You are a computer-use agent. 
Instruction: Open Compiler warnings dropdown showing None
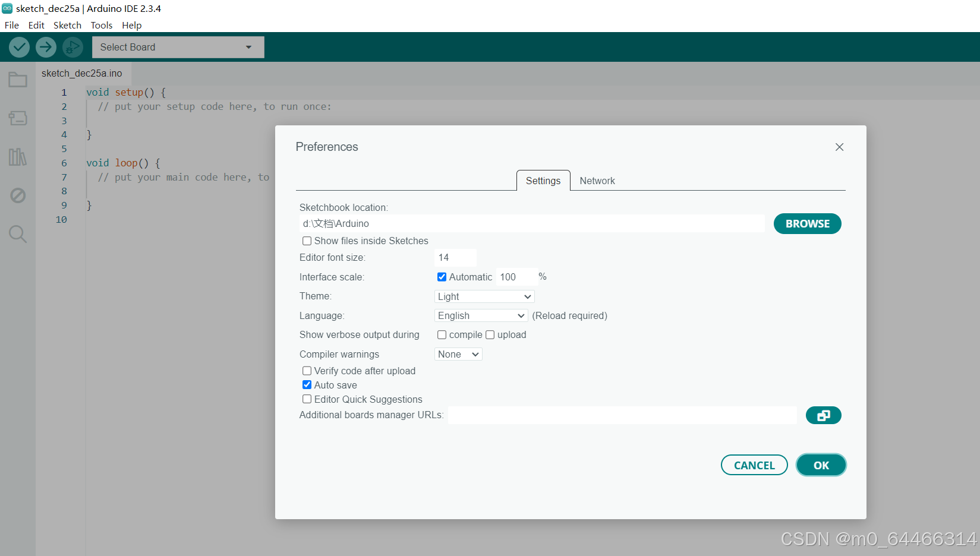[x=458, y=354]
